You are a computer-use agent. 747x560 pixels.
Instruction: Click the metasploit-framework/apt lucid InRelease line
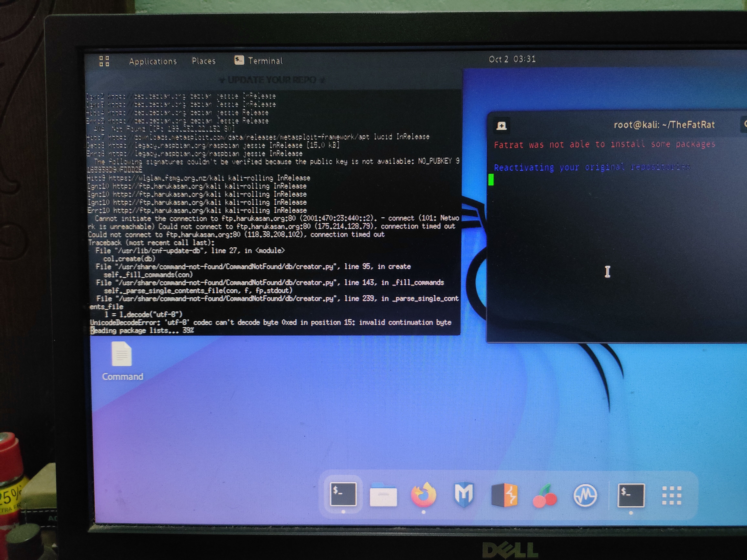[x=258, y=137]
